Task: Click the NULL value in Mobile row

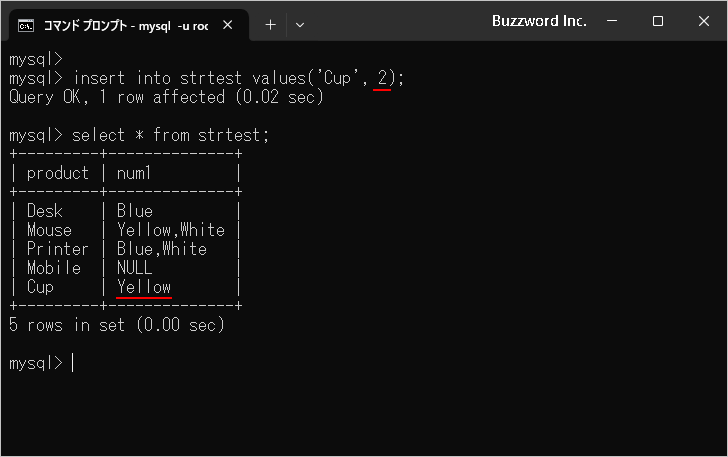Action: point(135,268)
